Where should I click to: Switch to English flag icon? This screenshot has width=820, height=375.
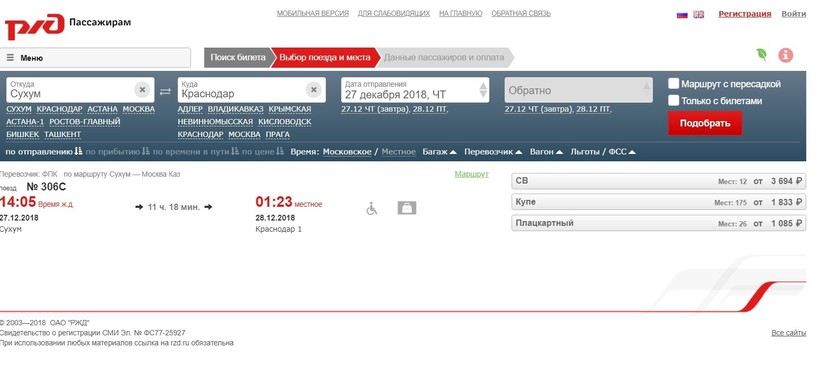(699, 15)
